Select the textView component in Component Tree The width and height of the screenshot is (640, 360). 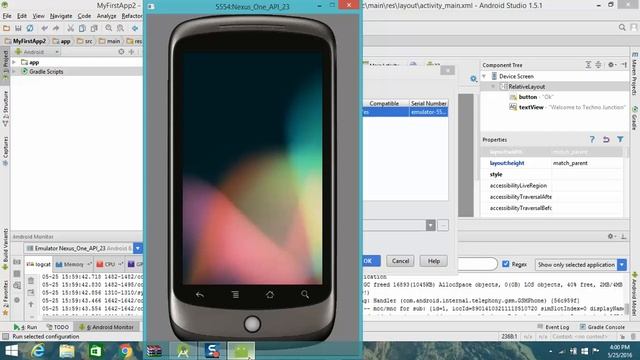pos(567,107)
